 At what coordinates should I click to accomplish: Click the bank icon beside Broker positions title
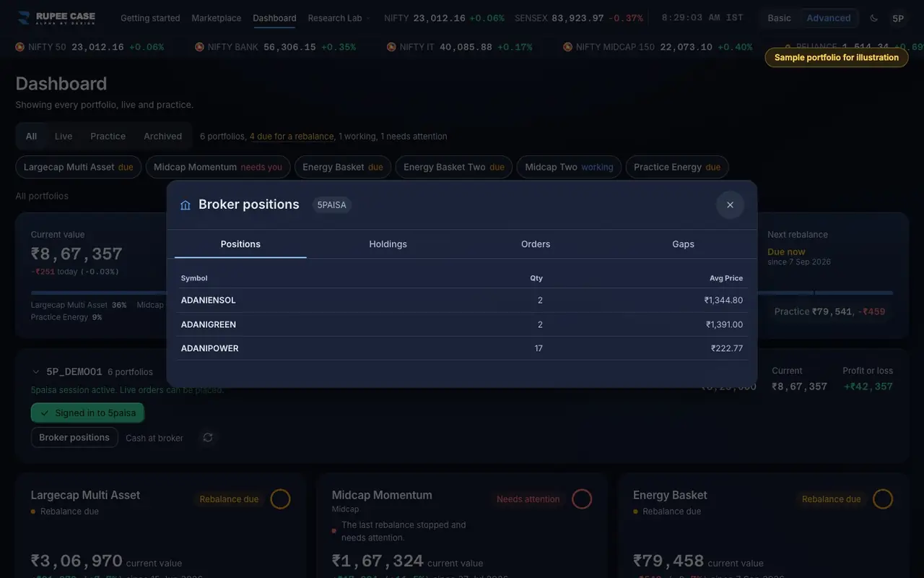tap(186, 205)
